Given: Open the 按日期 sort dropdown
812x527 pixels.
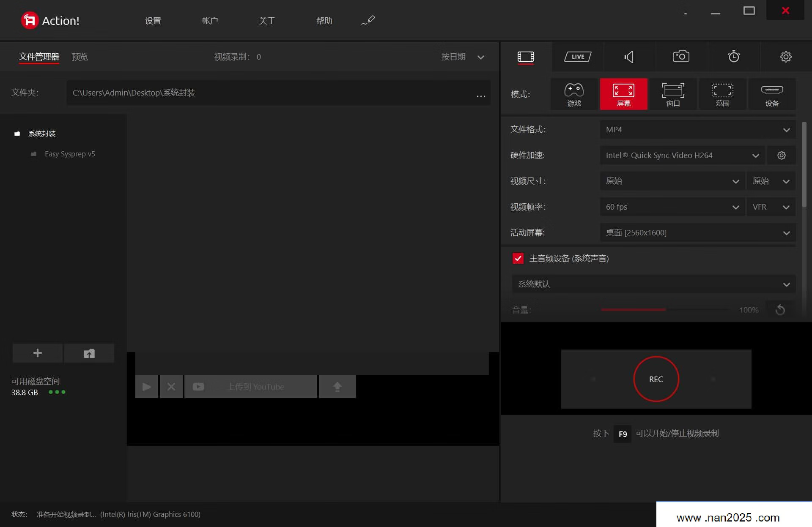Looking at the screenshot, I should pyautogui.click(x=463, y=57).
